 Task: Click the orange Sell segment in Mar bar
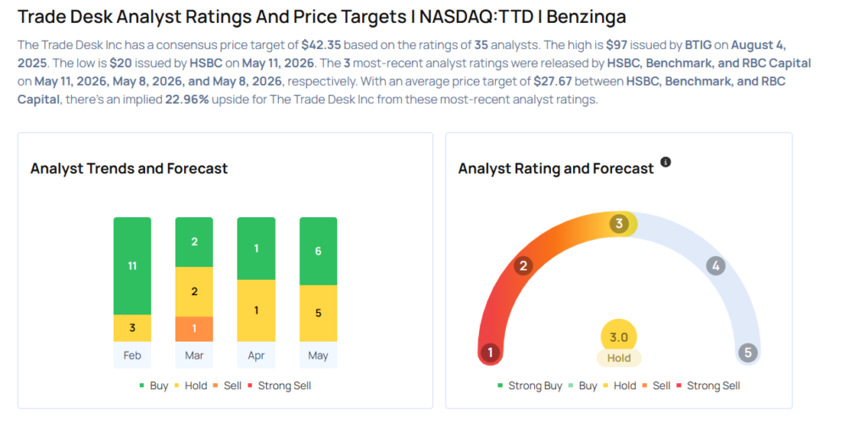(194, 329)
